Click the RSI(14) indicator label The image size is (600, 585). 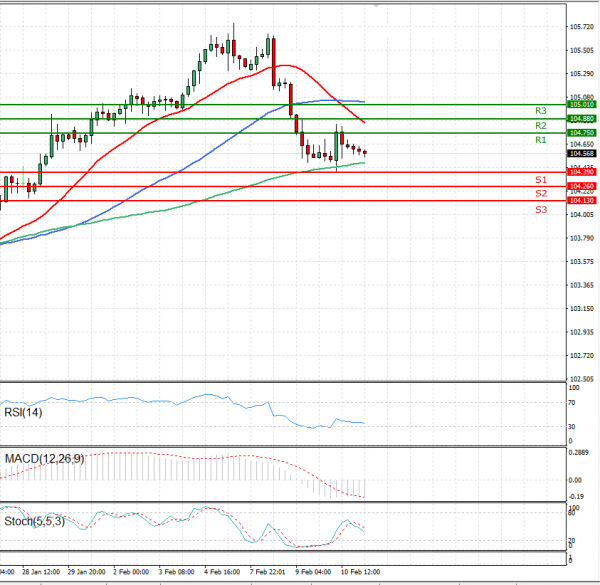point(23,412)
